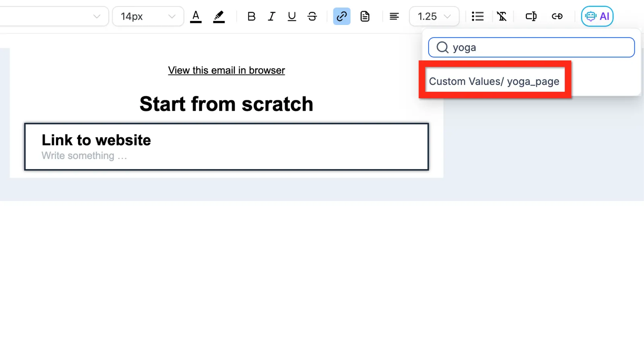Select Custom Values/ yoga_page result
This screenshot has width=644, height=353.
494,81
